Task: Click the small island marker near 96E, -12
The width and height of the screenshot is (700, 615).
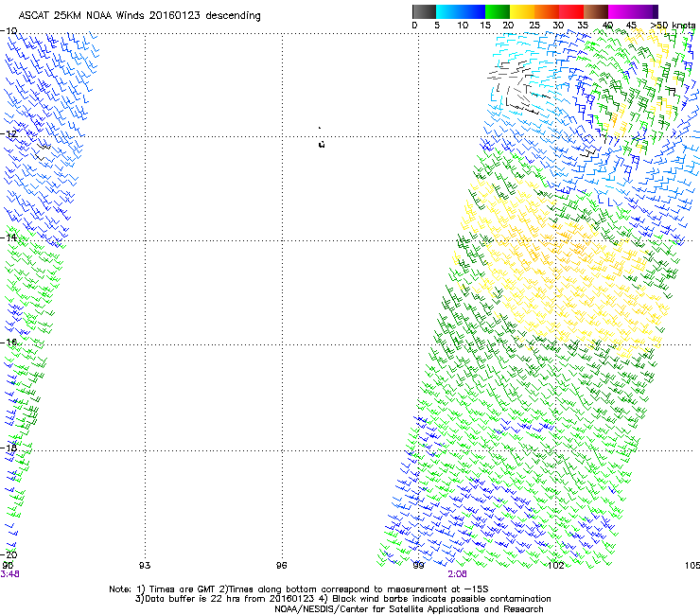Action: click(322, 144)
